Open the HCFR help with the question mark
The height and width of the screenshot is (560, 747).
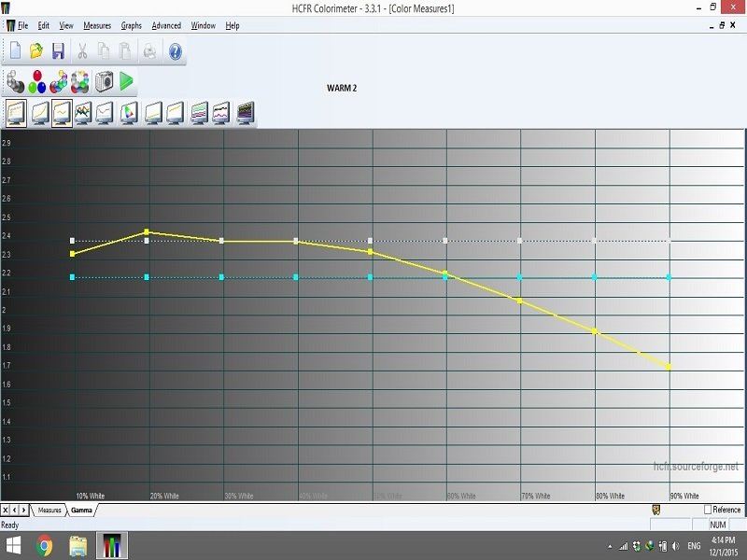click(175, 52)
